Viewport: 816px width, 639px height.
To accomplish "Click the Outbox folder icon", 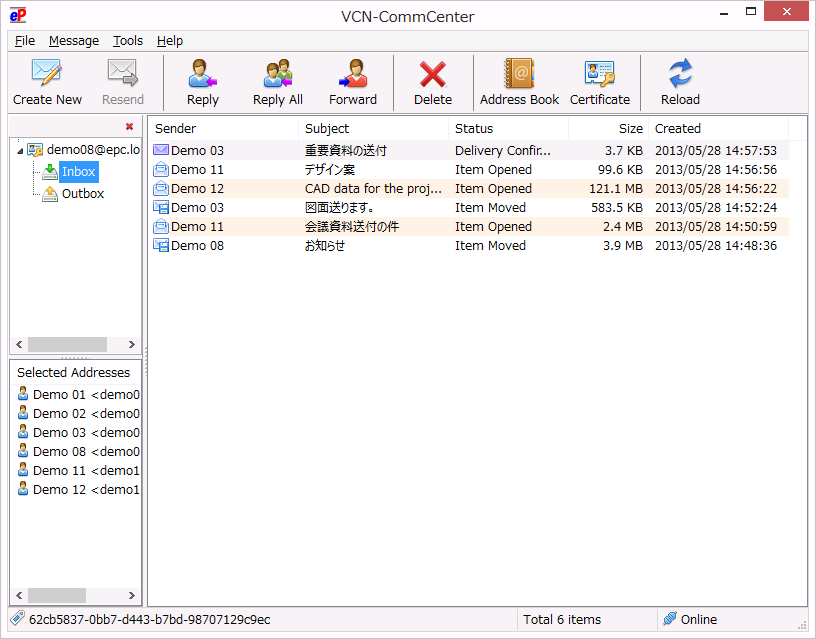I will tap(50, 194).
